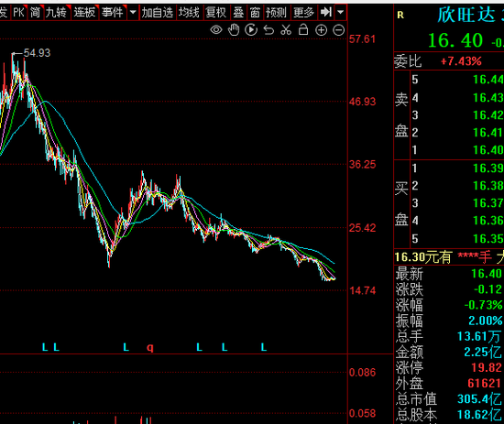504x424 pixels.
Task: Click the 14.74 price axis label
Action: [x=362, y=290]
